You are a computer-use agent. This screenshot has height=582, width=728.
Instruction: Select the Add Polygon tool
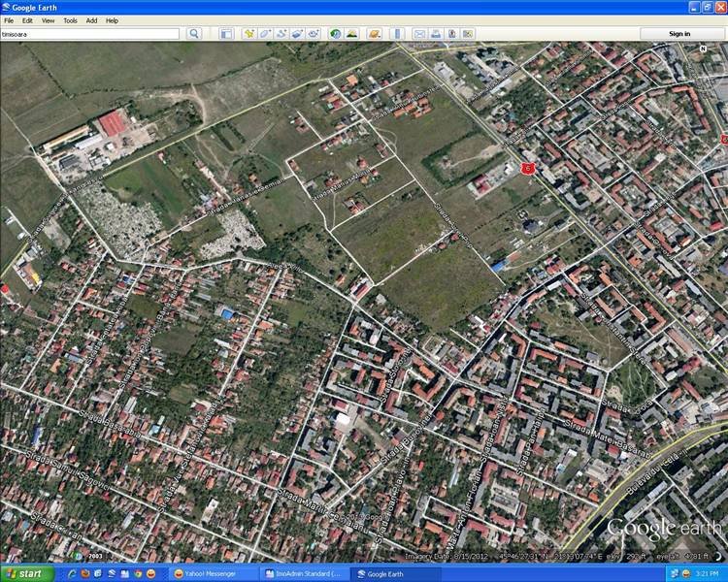[x=266, y=33]
